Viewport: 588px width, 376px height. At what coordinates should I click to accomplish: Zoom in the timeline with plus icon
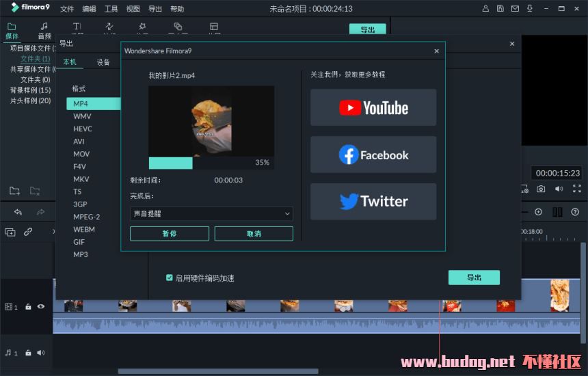(539, 212)
